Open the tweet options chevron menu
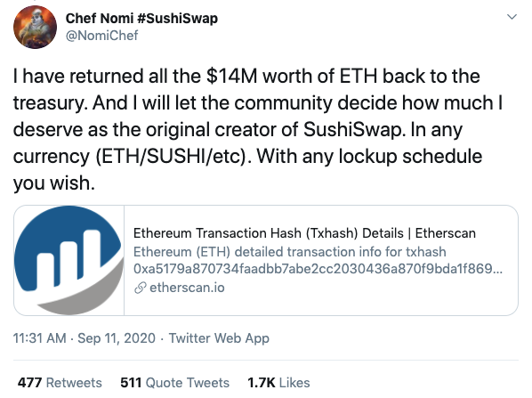The width and height of the screenshot is (532, 398). pos(512,16)
